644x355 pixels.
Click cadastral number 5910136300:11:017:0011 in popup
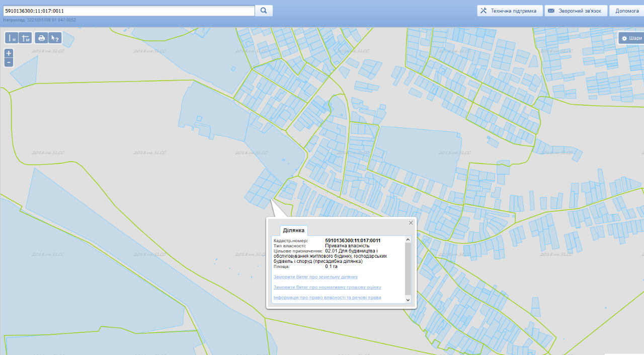(353, 241)
